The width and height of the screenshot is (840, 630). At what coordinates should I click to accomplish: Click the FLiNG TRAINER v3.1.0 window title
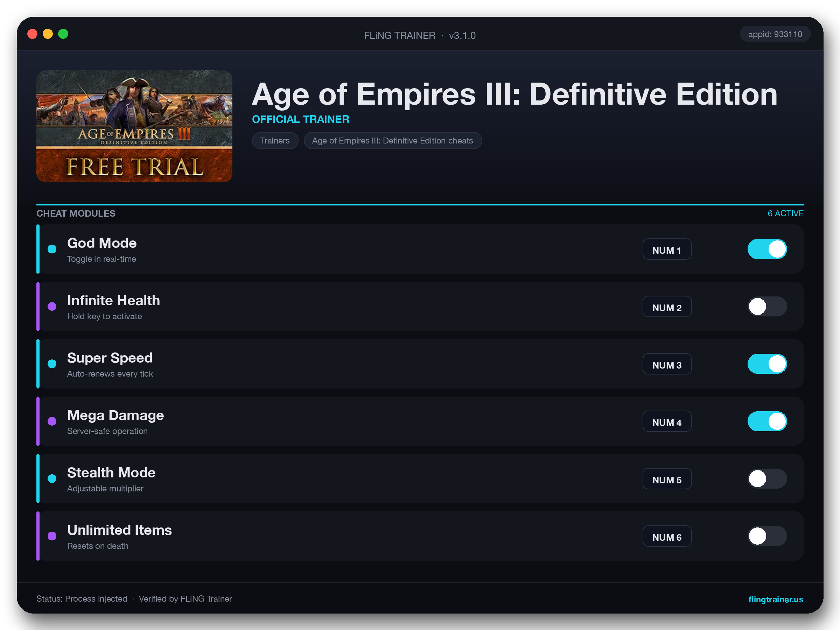click(x=420, y=35)
